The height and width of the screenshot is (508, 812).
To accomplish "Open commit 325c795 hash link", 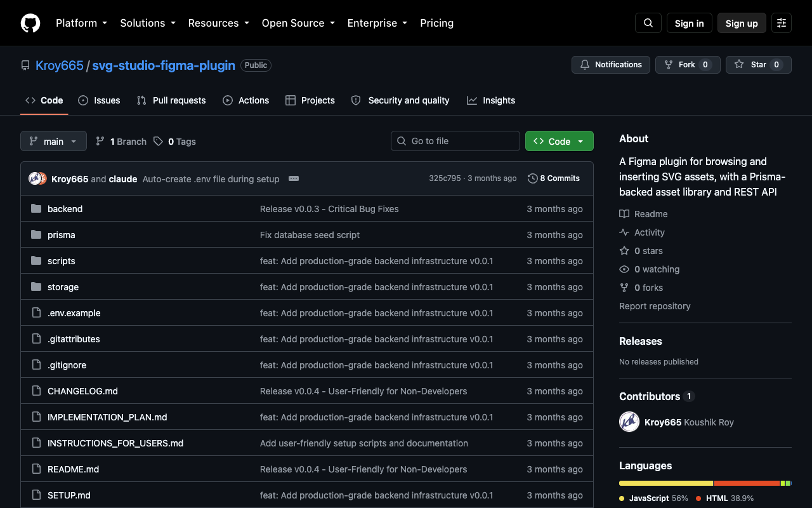I will click(x=445, y=178).
